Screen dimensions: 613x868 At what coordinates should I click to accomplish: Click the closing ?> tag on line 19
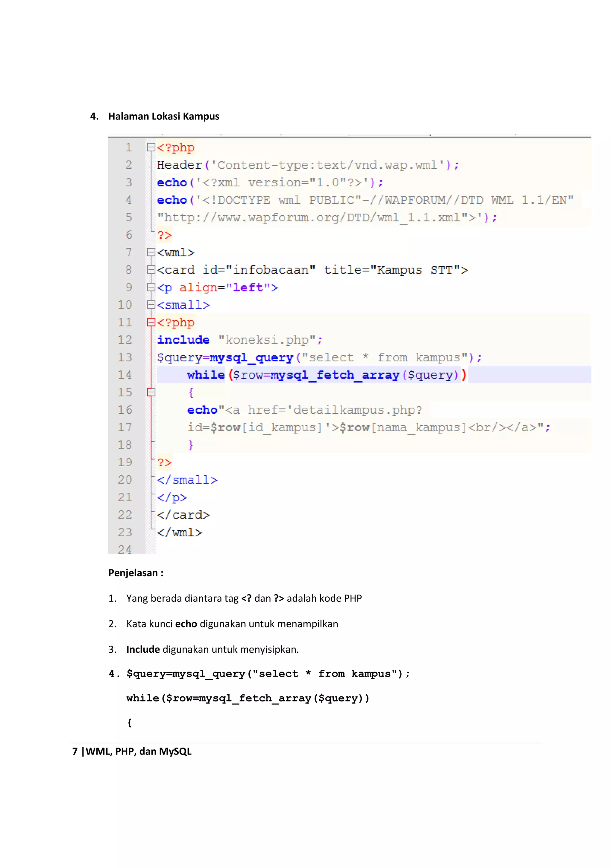click(164, 462)
